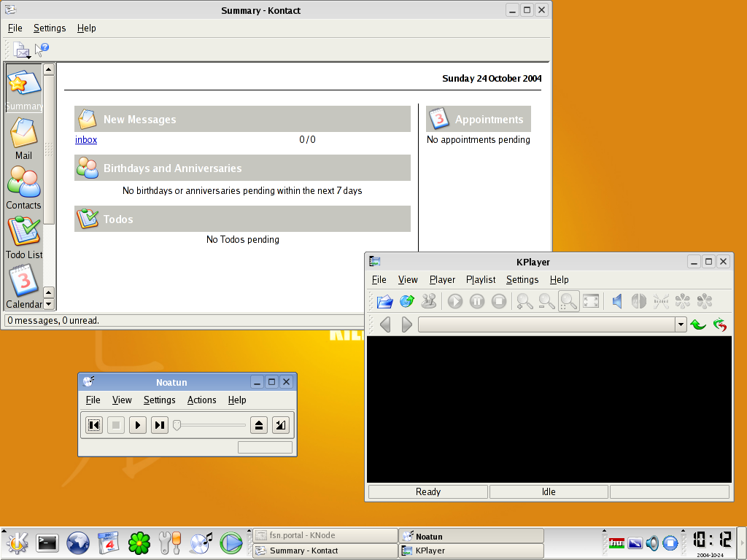Click the eject button in Noatun
747x560 pixels.
coord(259,425)
